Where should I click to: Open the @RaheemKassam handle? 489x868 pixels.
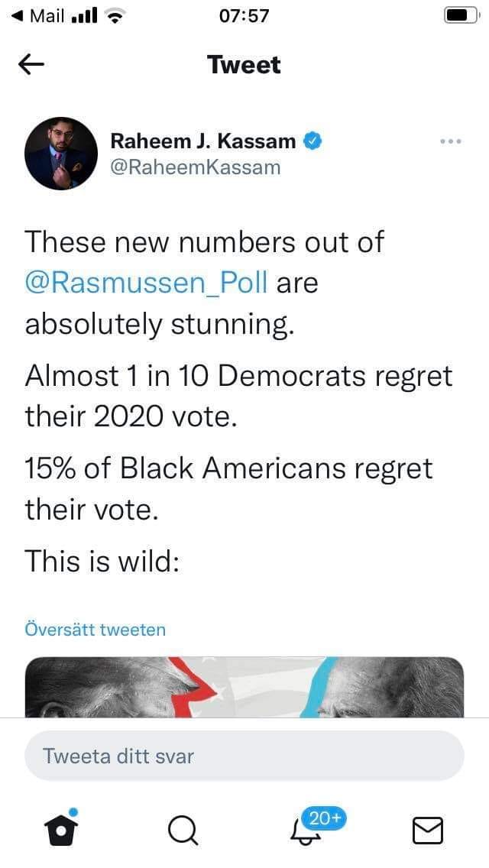(x=195, y=167)
